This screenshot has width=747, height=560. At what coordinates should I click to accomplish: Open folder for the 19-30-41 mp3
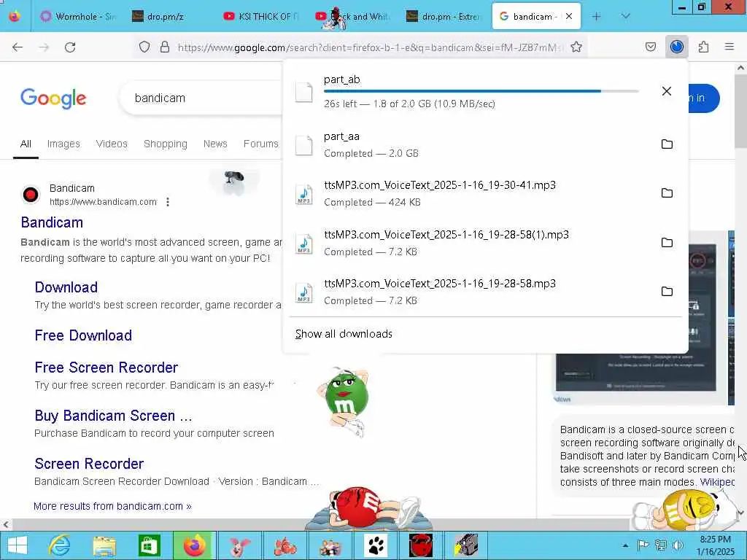click(x=667, y=192)
